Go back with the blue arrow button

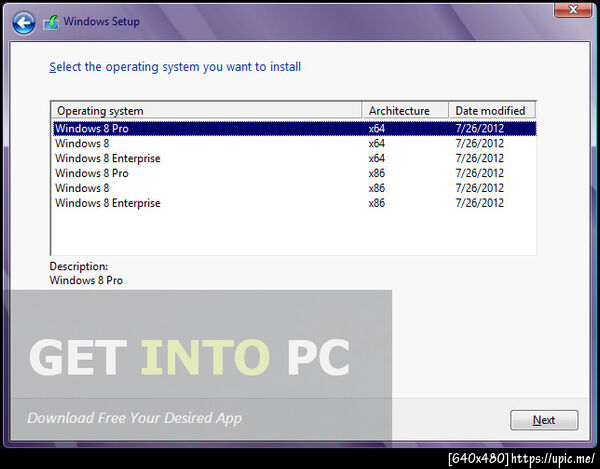[24, 23]
